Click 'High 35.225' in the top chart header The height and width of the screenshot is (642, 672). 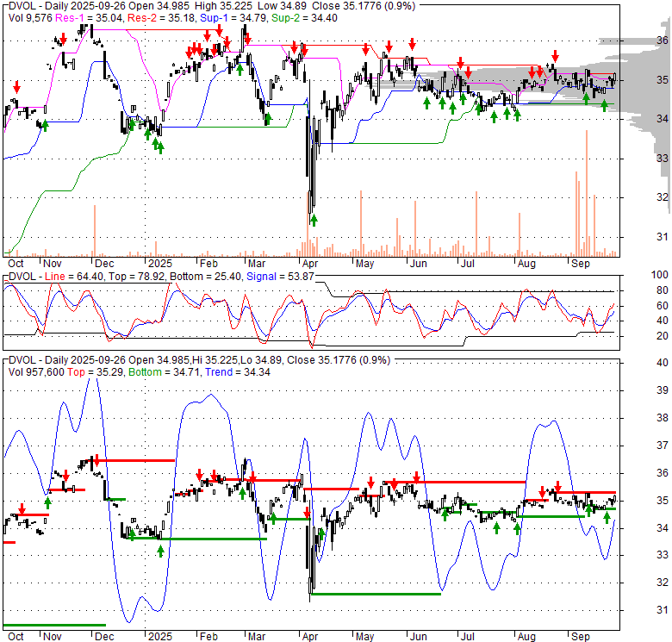coord(223,6)
